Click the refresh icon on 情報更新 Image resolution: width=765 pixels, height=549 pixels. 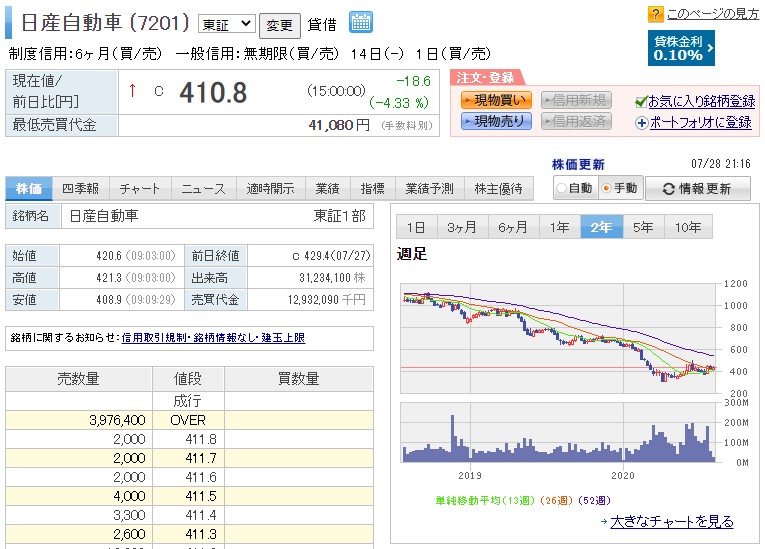click(668, 189)
